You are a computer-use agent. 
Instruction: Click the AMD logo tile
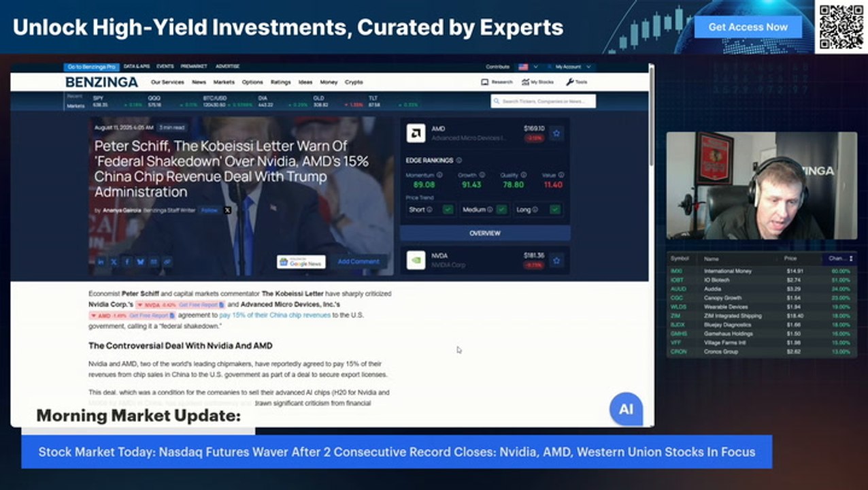[416, 133]
